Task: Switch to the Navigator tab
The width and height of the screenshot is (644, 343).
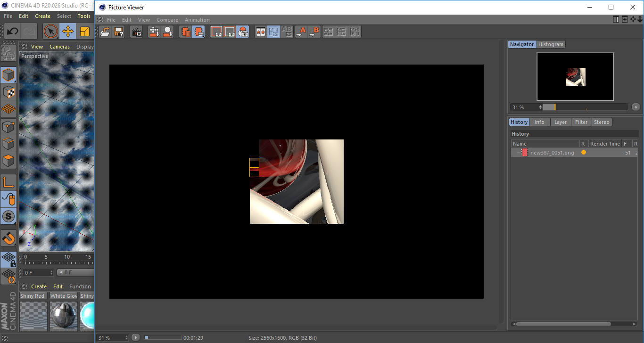Action: coord(522,44)
